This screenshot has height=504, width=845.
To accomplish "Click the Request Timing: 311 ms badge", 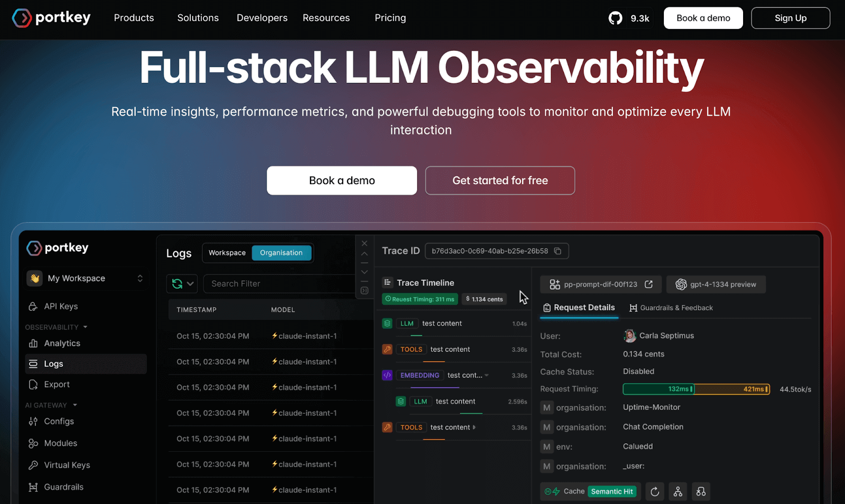I will click(x=420, y=299).
